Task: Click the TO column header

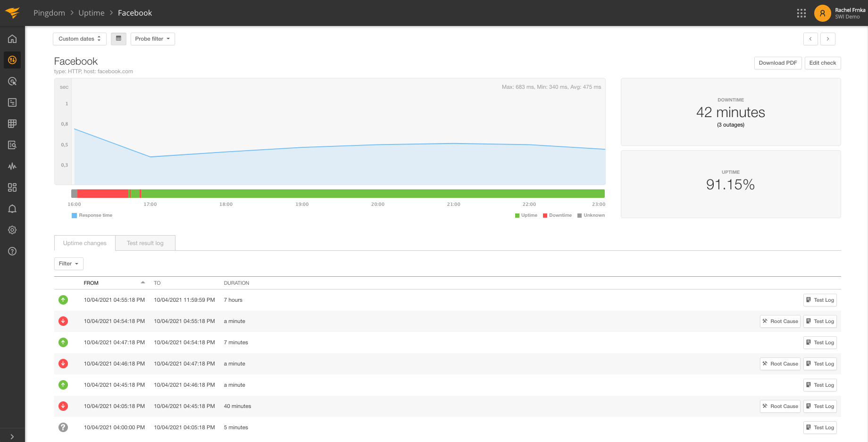Action: click(157, 283)
